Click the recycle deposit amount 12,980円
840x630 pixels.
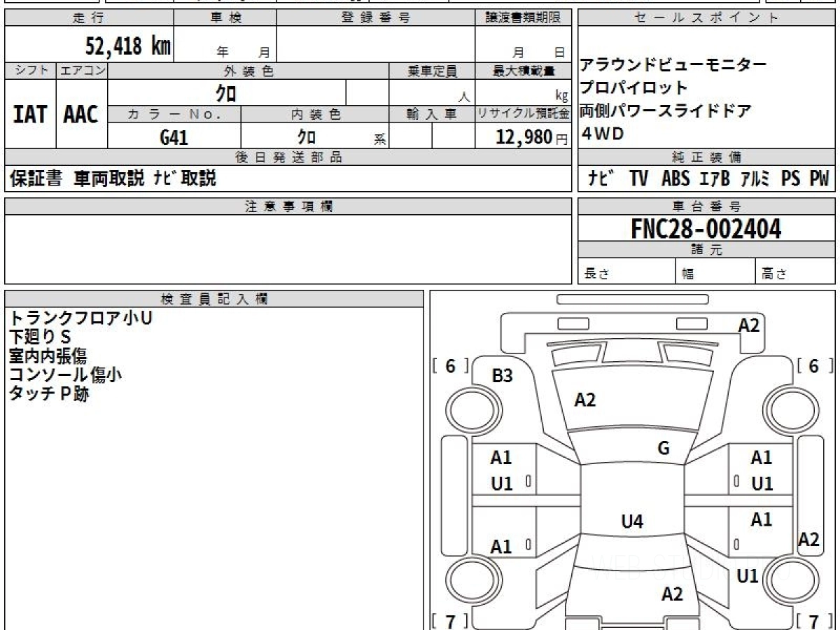532,137
